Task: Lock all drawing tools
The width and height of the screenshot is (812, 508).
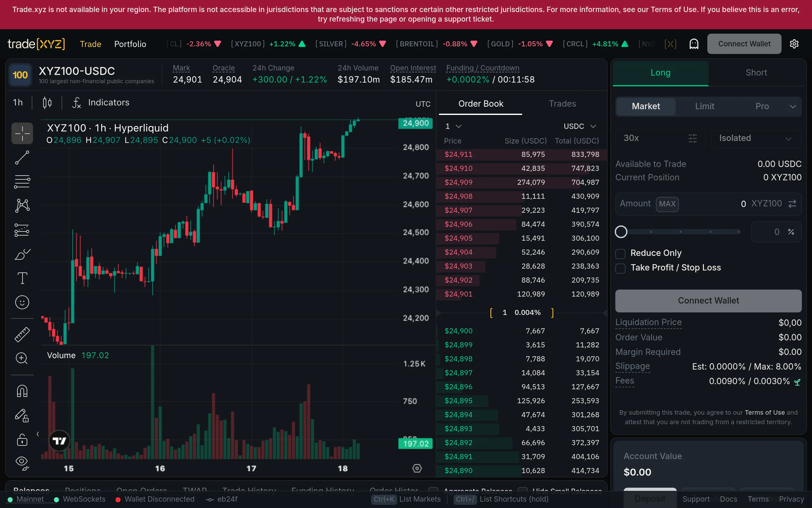Action: pyautogui.click(x=22, y=439)
